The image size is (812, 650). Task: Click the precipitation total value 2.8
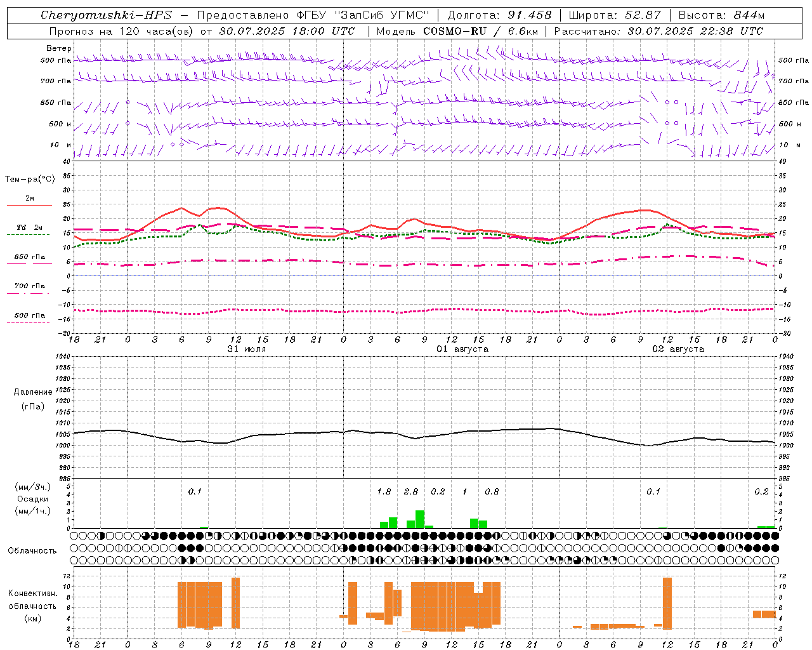pos(411,492)
